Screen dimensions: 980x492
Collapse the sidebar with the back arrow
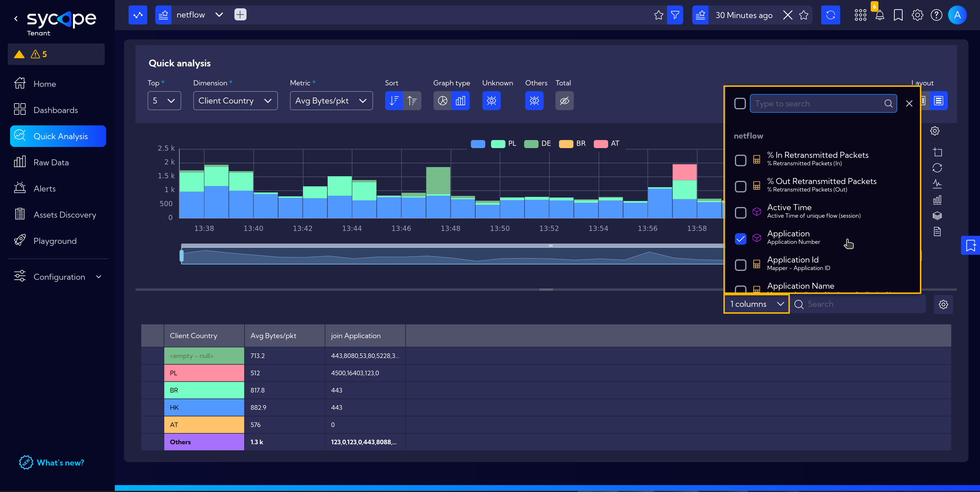pyautogui.click(x=16, y=18)
